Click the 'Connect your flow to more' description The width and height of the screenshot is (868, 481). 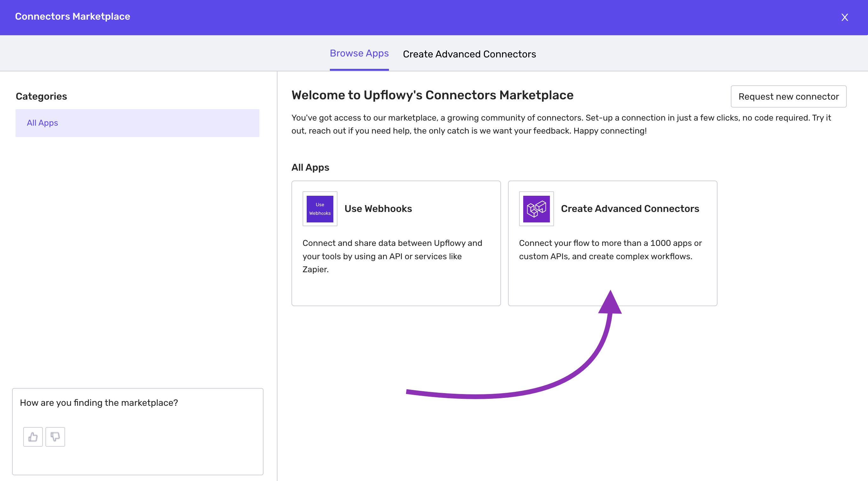coord(610,250)
